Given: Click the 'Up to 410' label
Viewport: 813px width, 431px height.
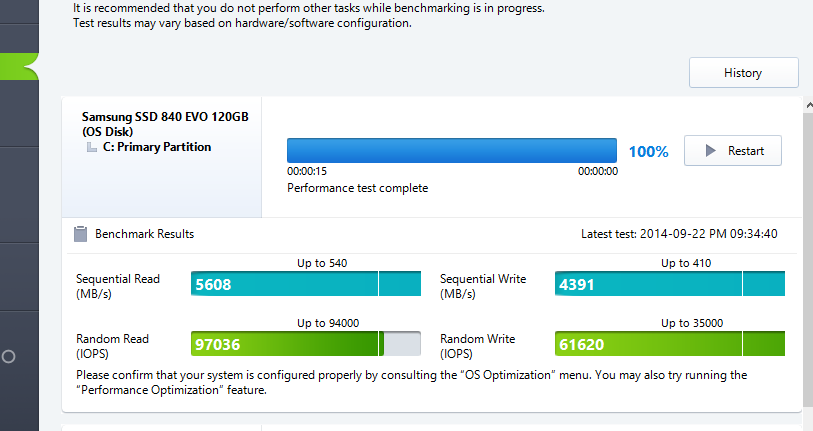Looking at the screenshot, I should pos(686,263).
